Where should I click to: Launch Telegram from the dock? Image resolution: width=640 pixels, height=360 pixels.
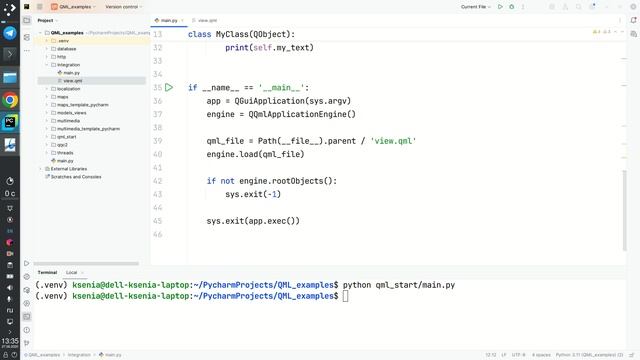(10, 33)
